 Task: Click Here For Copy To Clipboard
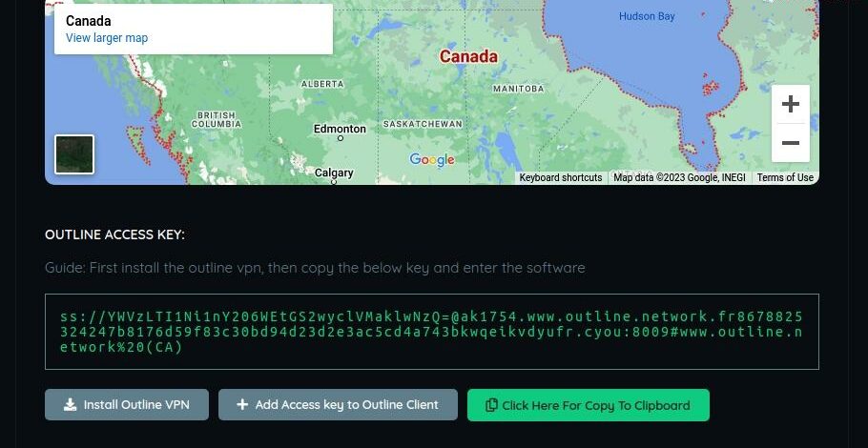click(x=588, y=405)
